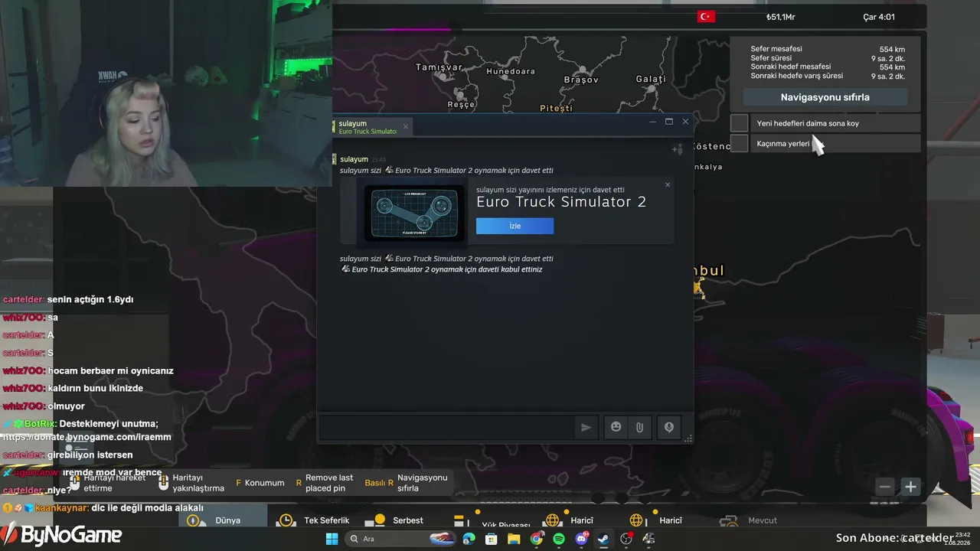Click the ByNoGame logo overlay

(x=61, y=535)
